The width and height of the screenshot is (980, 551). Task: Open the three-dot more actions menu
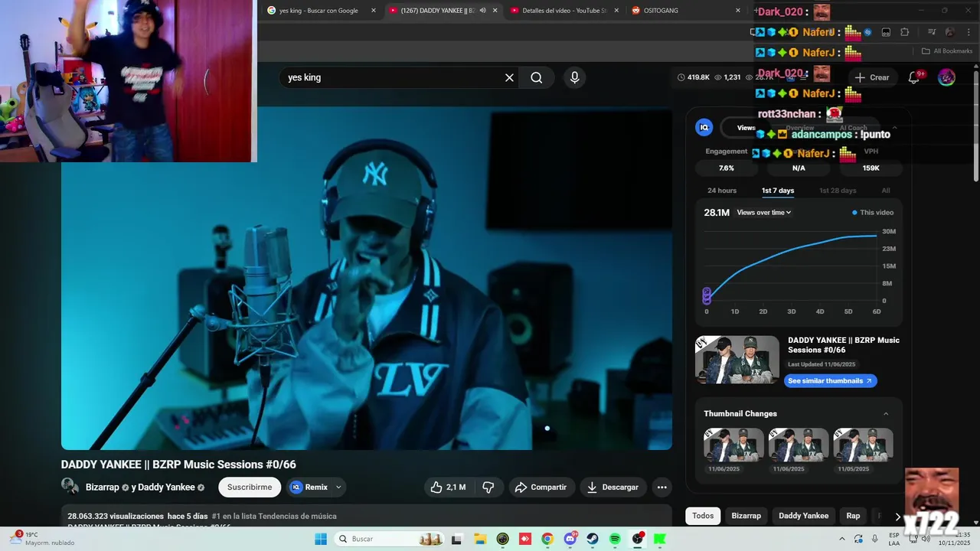click(661, 487)
